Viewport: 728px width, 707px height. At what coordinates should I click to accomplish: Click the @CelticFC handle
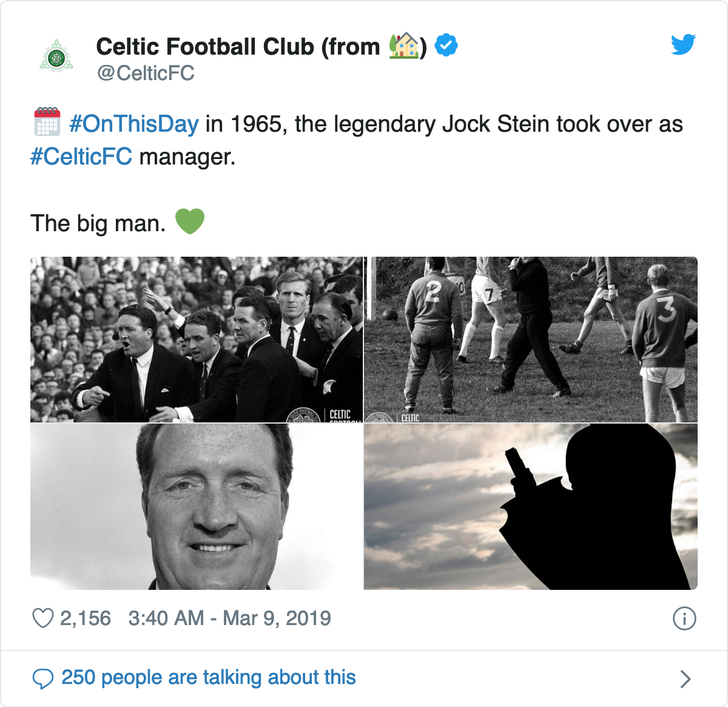point(146,73)
